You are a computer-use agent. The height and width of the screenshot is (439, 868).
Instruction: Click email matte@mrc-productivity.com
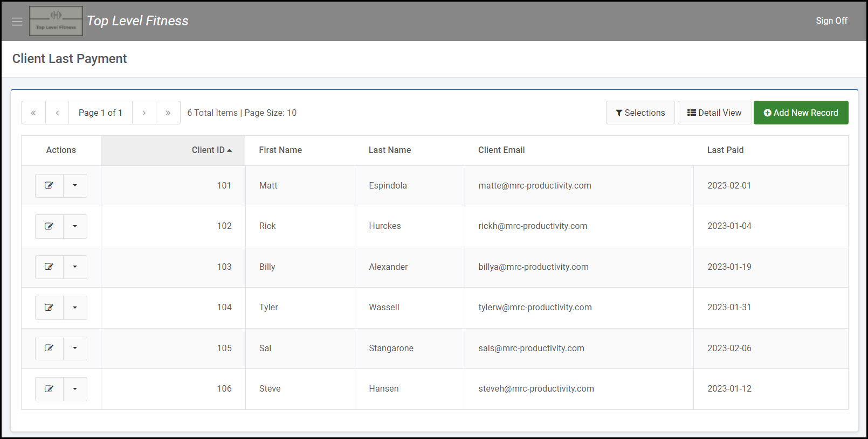click(535, 185)
